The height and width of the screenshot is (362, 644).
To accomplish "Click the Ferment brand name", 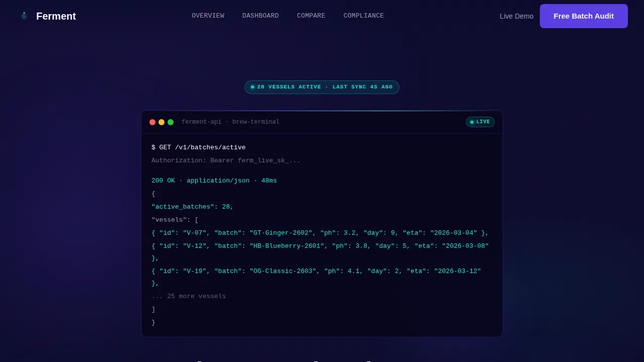I will [56, 16].
